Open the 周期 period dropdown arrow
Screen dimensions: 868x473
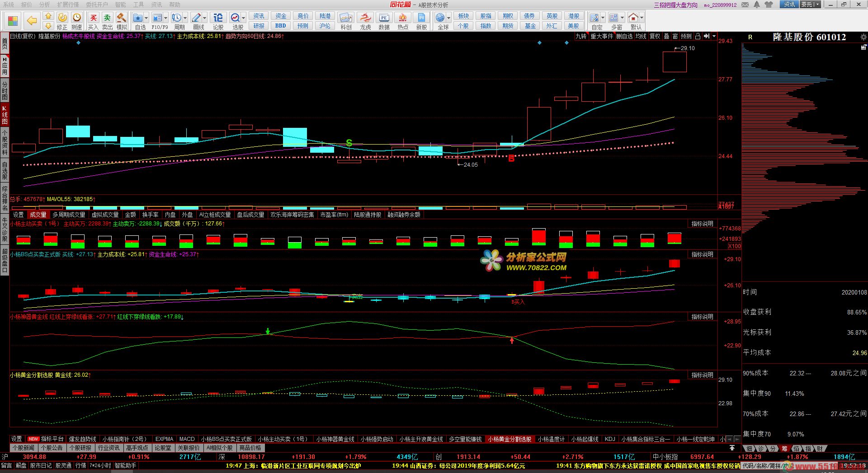click(x=186, y=18)
